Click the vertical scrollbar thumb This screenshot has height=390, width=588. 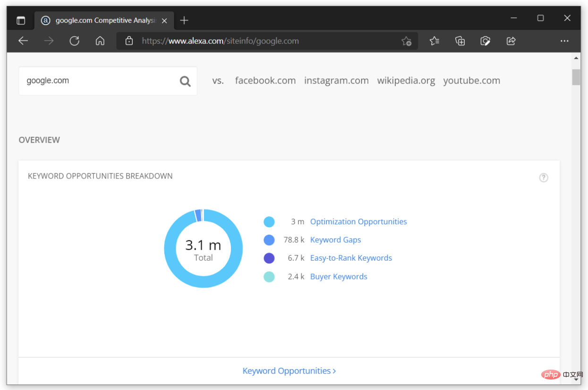tap(576, 77)
